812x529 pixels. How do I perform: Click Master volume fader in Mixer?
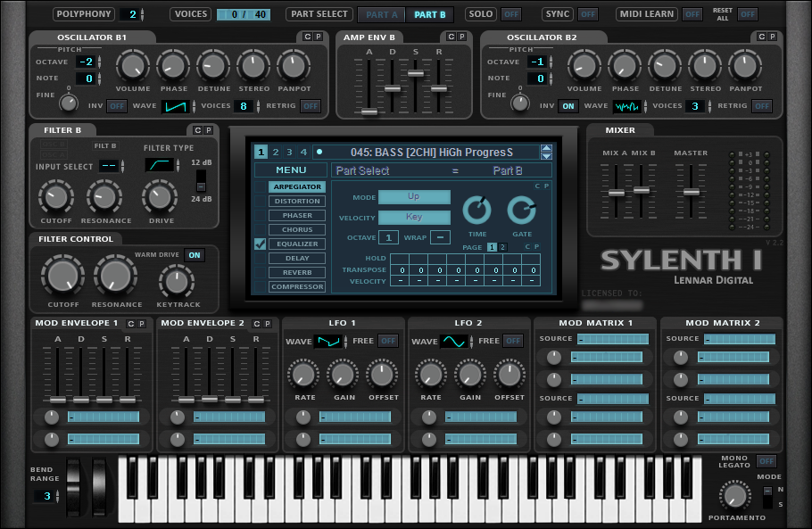(692, 192)
